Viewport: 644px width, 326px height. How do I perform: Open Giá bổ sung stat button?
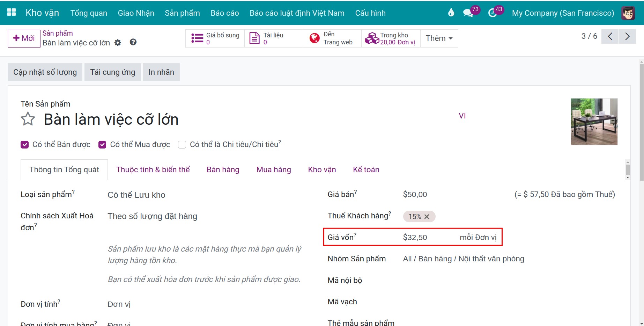tap(215, 38)
